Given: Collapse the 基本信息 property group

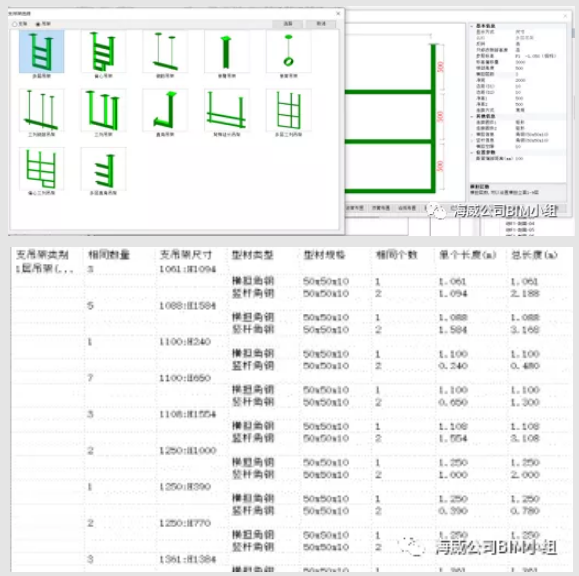Looking at the screenshot, I should [x=472, y=26].
